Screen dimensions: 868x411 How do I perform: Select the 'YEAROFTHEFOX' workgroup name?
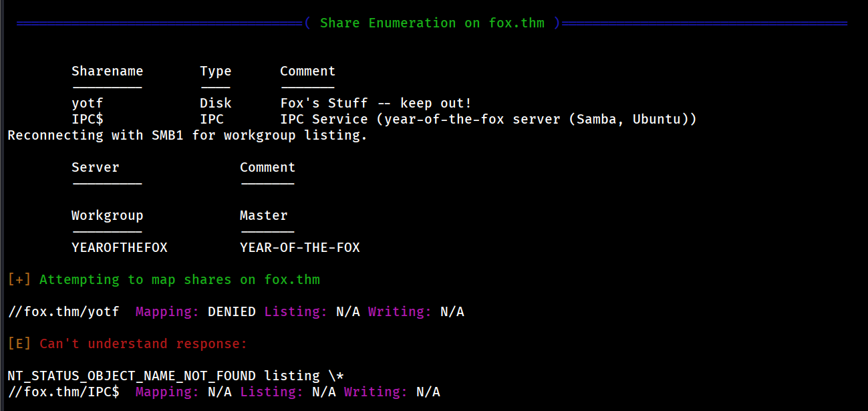click(120, 248)
